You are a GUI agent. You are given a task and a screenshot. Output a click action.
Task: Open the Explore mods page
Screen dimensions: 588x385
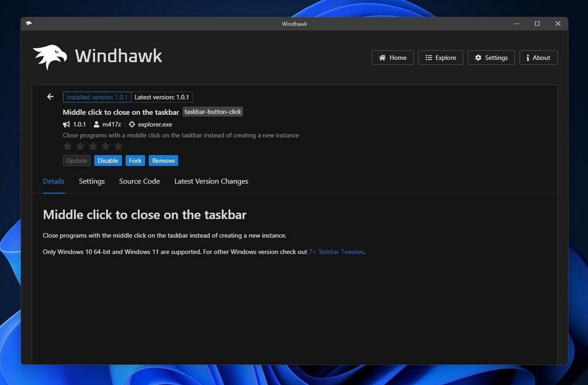click(441, 57)
